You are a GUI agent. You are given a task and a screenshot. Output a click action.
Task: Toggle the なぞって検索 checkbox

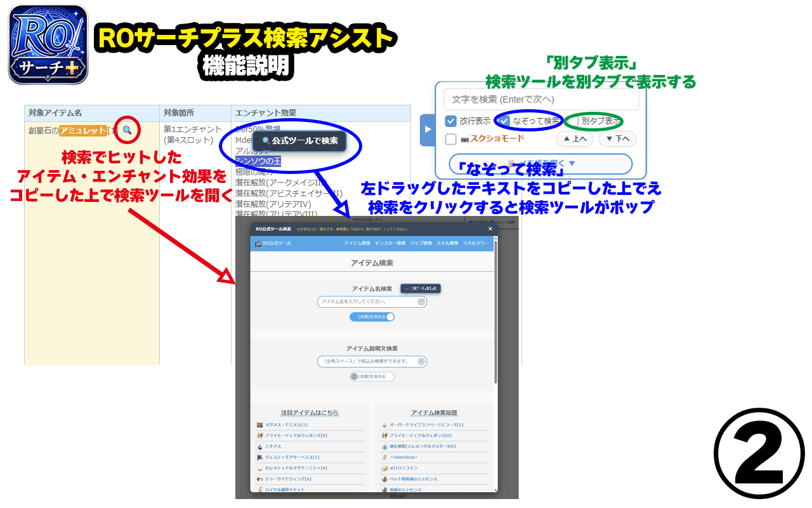coord(505,121)
